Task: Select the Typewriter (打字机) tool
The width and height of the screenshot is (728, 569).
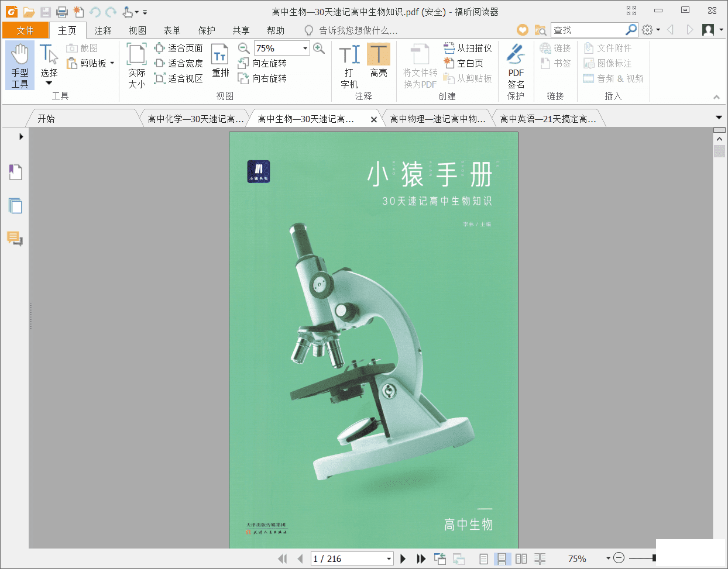Action: pos(349,66)
